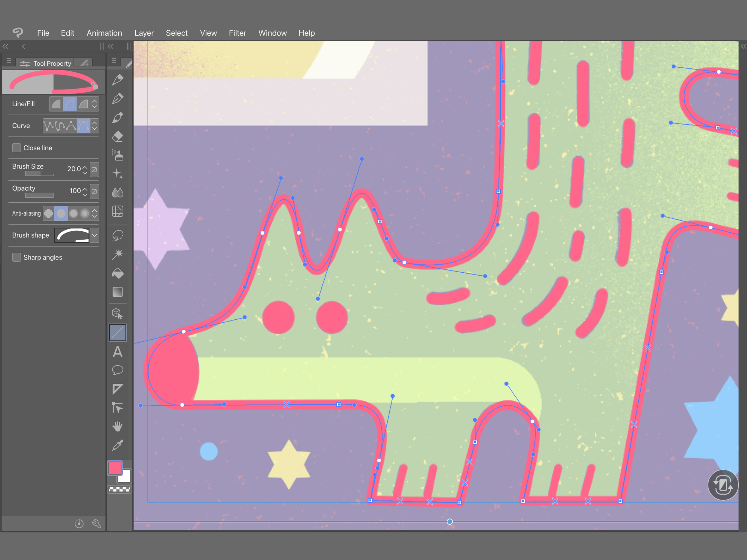Viewport: 747px width, 560px height.
Task: Select the Eraser tool
Action: pos(118,136)
